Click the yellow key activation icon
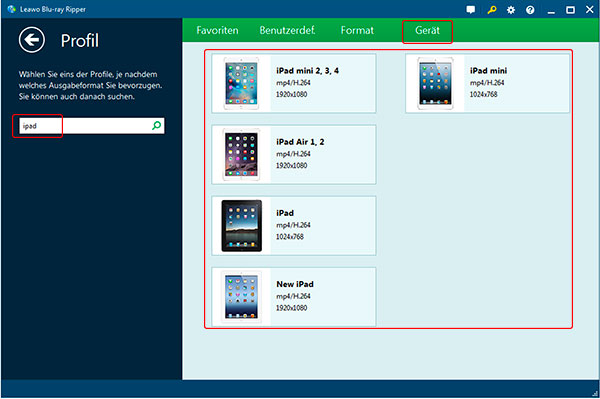600x399 pixels. pos(492,10)
